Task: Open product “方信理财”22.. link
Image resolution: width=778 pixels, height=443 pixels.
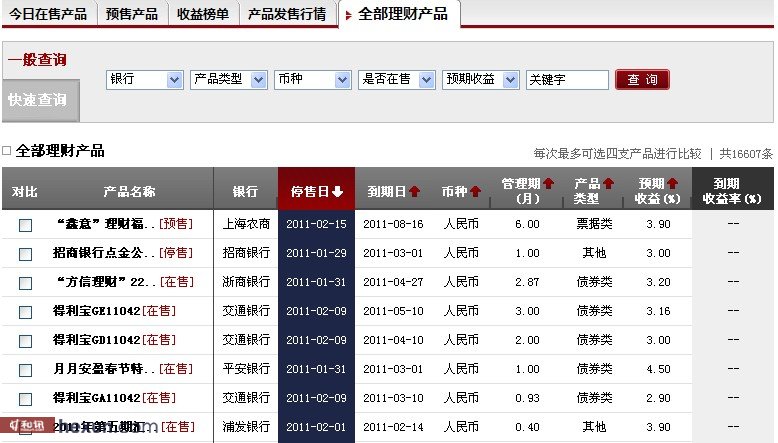Action: [106, 282]
